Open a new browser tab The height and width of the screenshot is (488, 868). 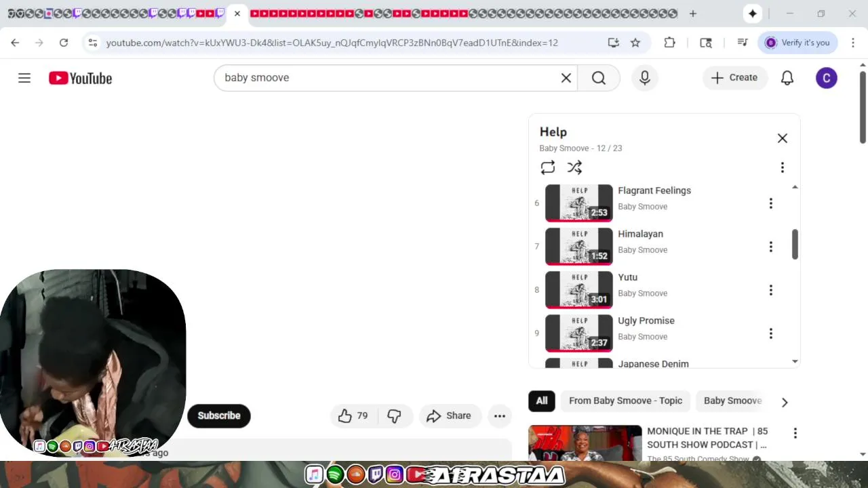pos(692,14)
